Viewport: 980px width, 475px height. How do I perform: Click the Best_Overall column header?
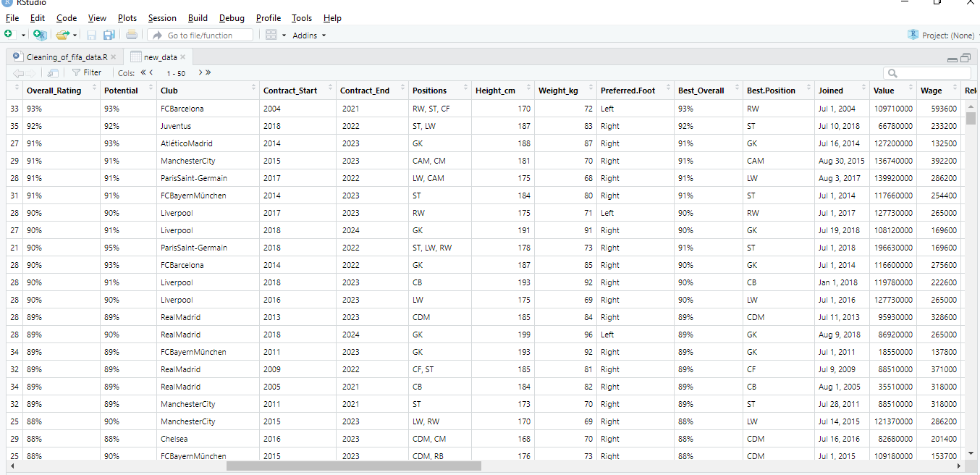tap(708, 91)
